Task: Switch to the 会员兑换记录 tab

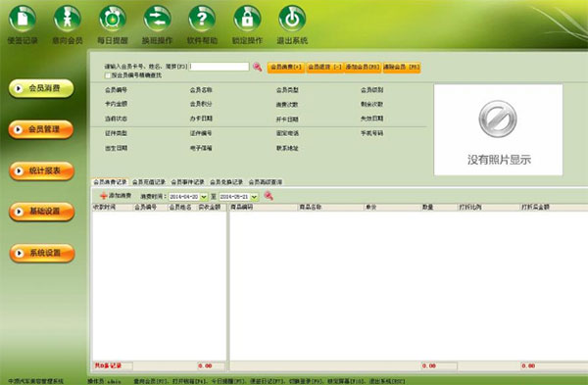Action: [226, 182]
